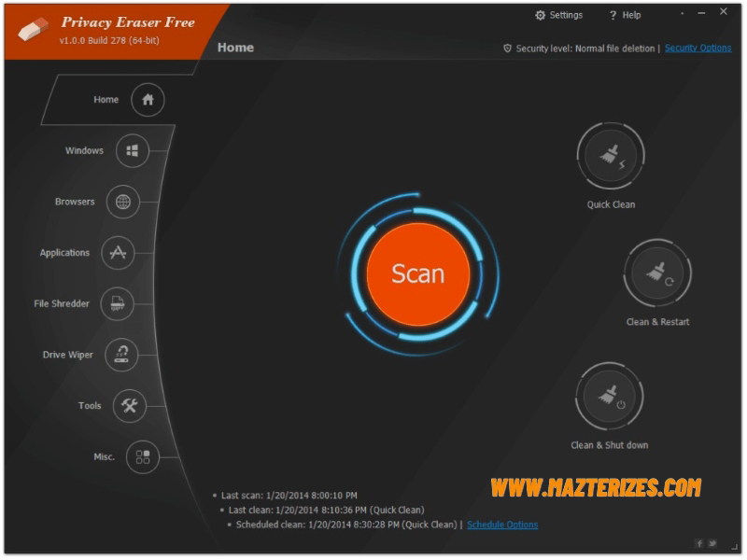Image resolution: width=747 pixels, height=560 pixels.
Task: Open the Applications icon in sidebar
Action: (118, 253)
